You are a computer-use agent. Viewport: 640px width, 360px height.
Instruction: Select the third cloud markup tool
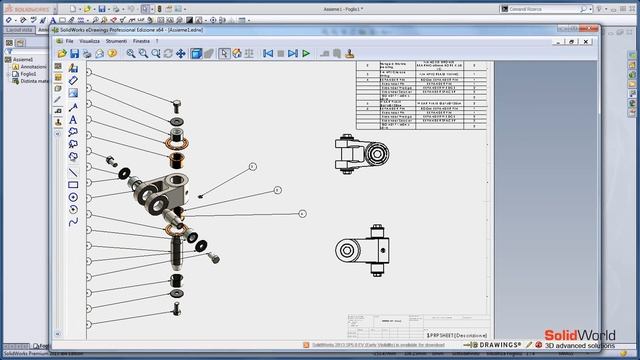pos(73,156)
